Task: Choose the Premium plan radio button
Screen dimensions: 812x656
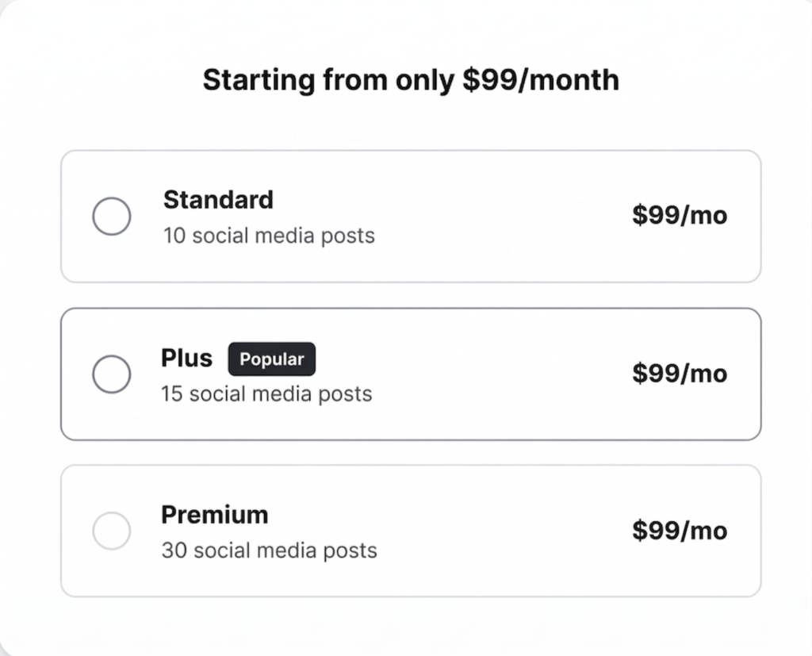Action: pyautogui.click(x=112, y=531)
